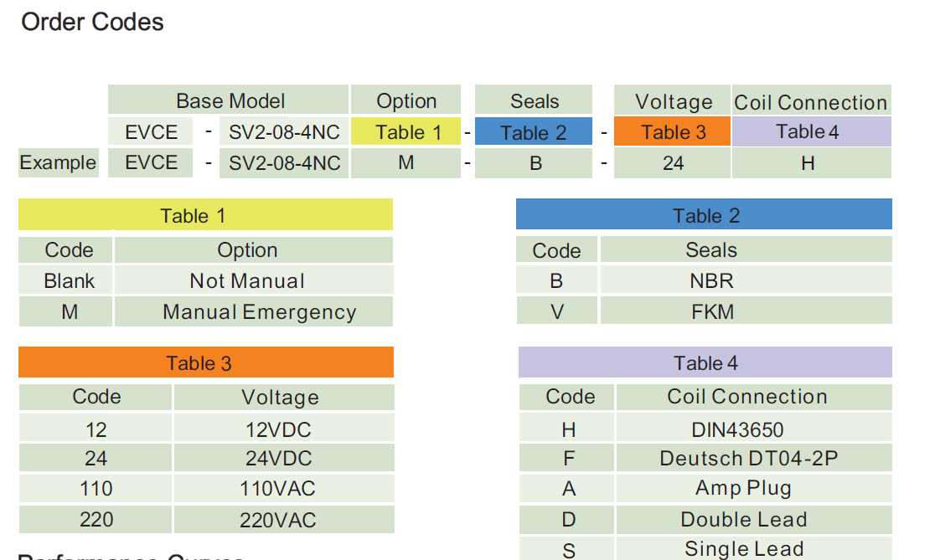
Task: Click the purple "Table 4" cell under Coil Connection
Action: point(808,132)
